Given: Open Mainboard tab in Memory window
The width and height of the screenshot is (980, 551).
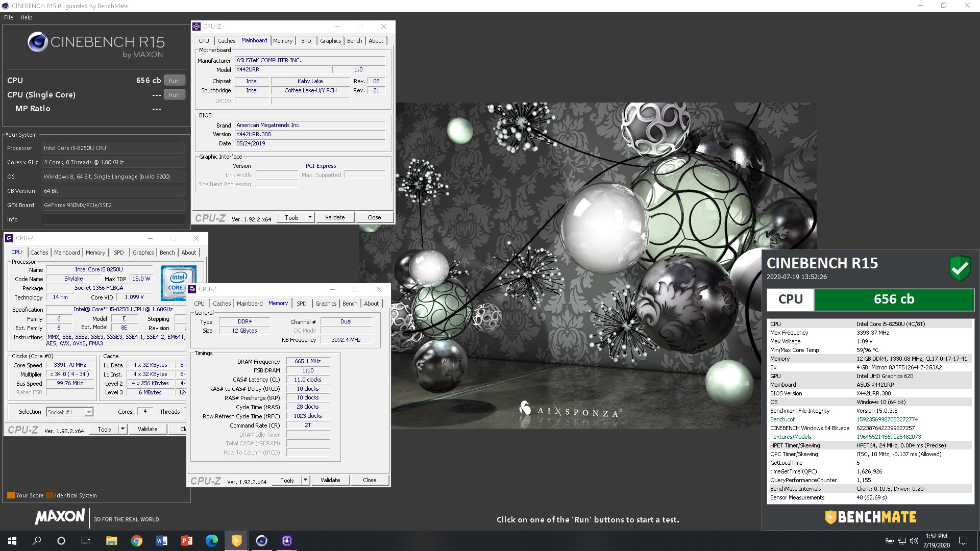Looking at the screenshot, I should 250,304.
